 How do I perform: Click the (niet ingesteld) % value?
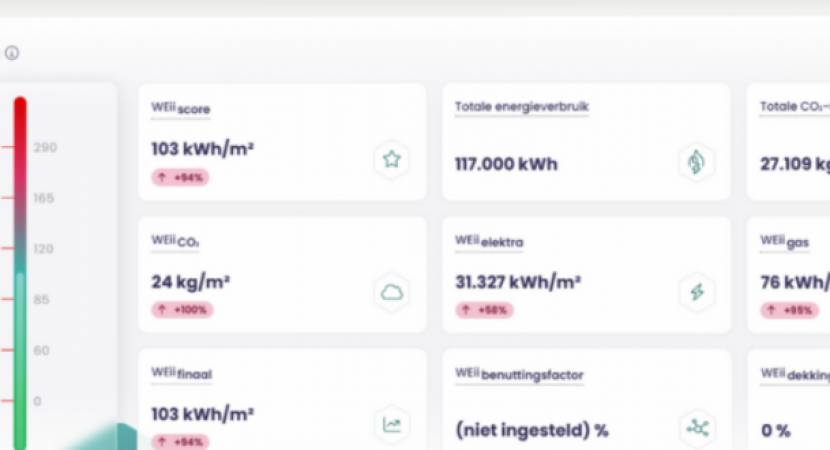[x=531, y=431]
